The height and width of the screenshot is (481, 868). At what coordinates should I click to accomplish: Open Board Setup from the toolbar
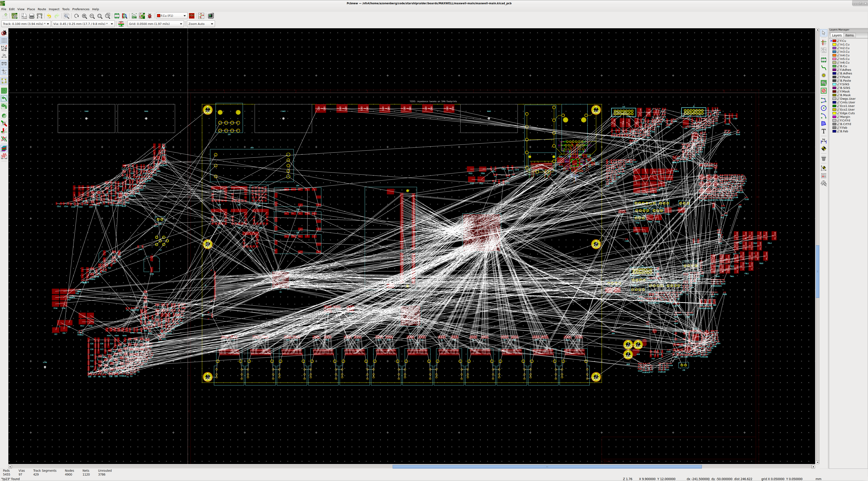tap(14, 16)
